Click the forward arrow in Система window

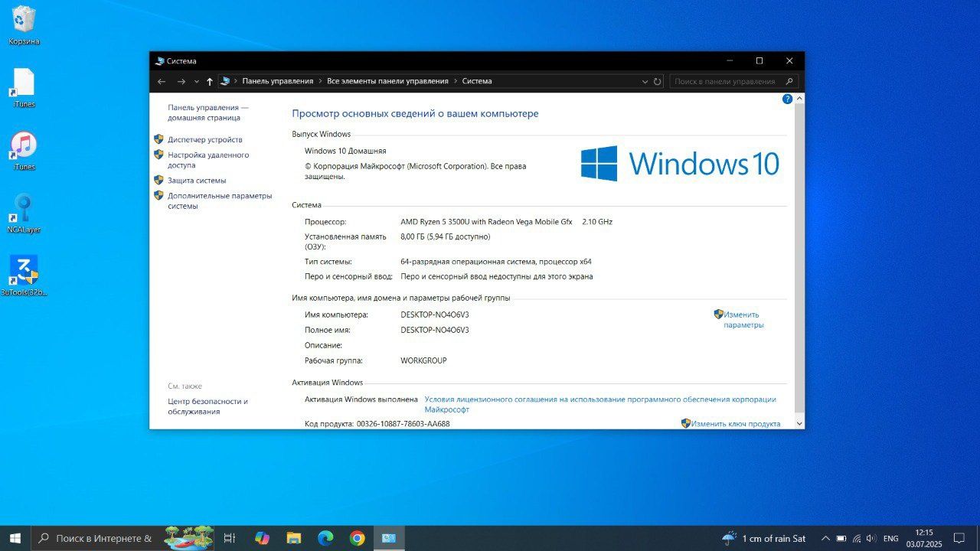(x=181, y=81)
